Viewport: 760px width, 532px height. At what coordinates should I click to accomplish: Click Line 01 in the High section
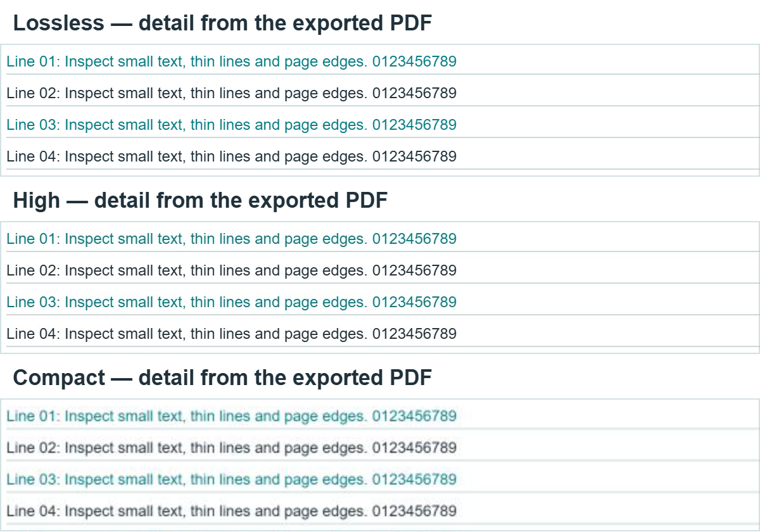point(231,239)
